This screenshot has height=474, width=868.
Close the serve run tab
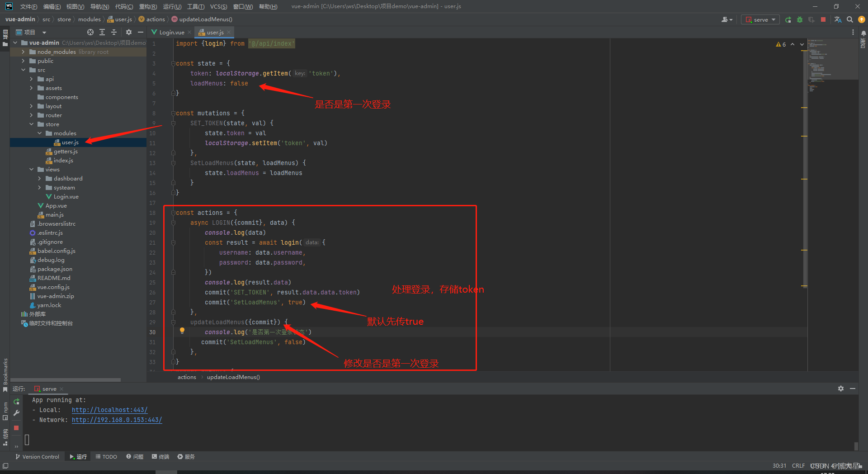61,389
